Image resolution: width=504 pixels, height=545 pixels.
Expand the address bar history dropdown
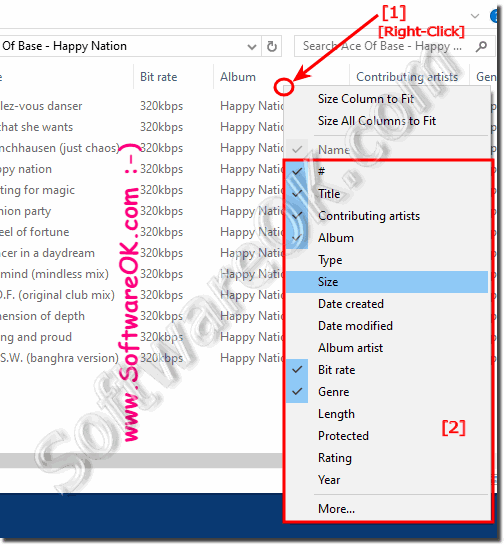tap(251, 46)
